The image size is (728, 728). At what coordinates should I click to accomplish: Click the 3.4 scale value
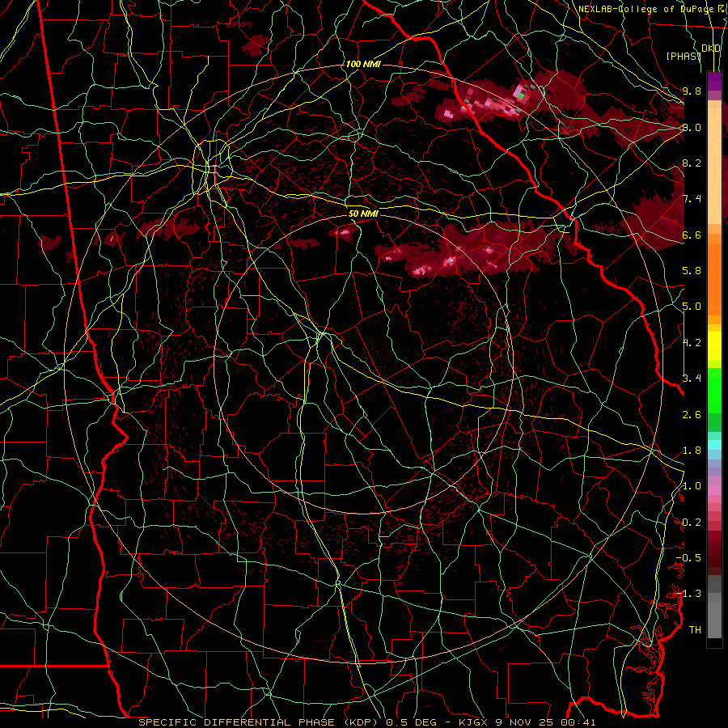(692, 378)
